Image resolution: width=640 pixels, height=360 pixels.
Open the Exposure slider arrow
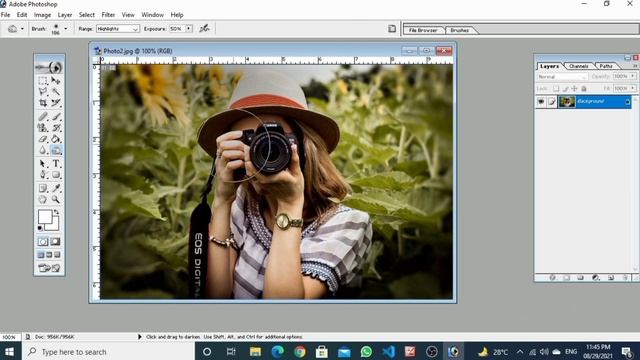click(189, 29)
